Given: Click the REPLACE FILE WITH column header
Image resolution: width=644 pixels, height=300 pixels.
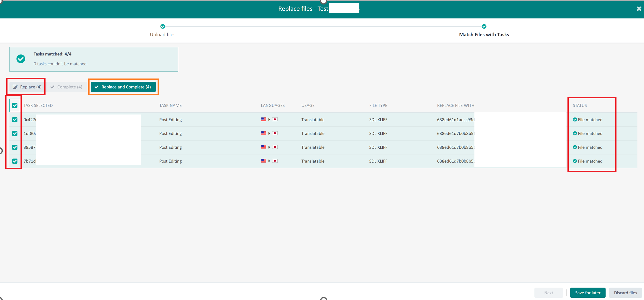Looking at the screenshot, I should coord(455,105).
